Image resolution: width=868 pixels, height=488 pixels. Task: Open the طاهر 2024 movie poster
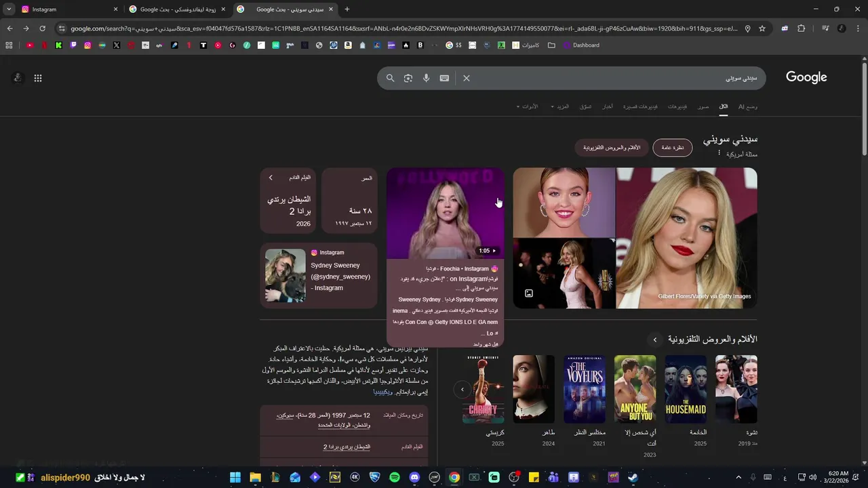pyautogui.click(x=534, y=389)
